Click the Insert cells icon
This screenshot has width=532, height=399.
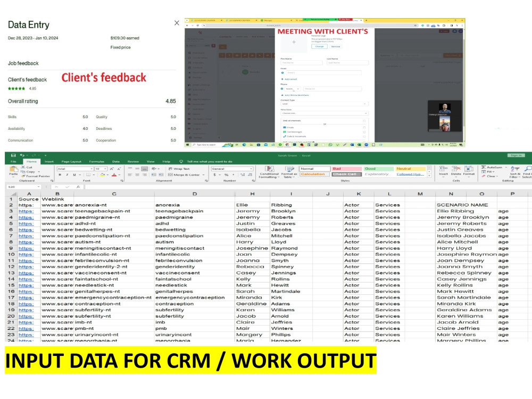point(443,169)
